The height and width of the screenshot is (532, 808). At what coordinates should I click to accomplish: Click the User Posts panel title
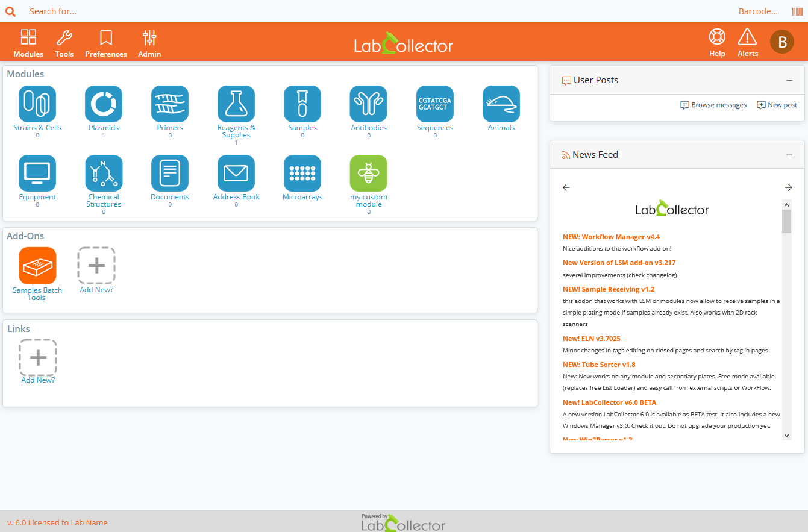click(x=596, y=80)
